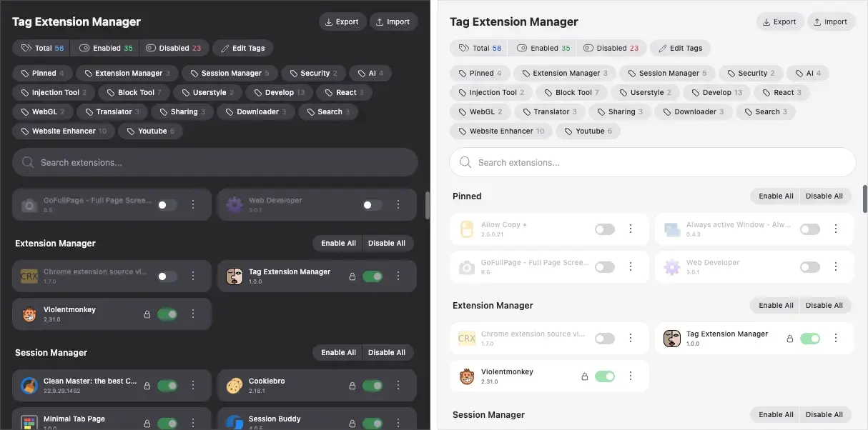Screen dimensions: 868x430
Task: Click Disable All for Pinned in light panel
Action: pyautogui.click(x=824, y=196)
